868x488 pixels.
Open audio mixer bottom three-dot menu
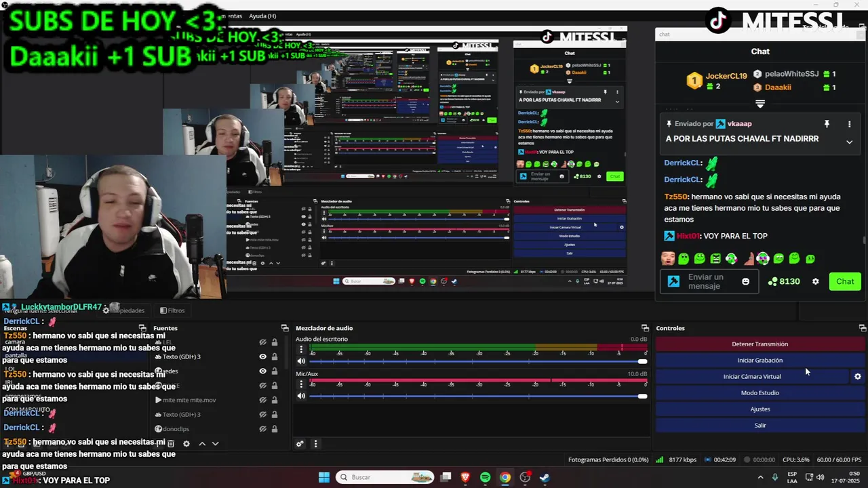(315, 444)
